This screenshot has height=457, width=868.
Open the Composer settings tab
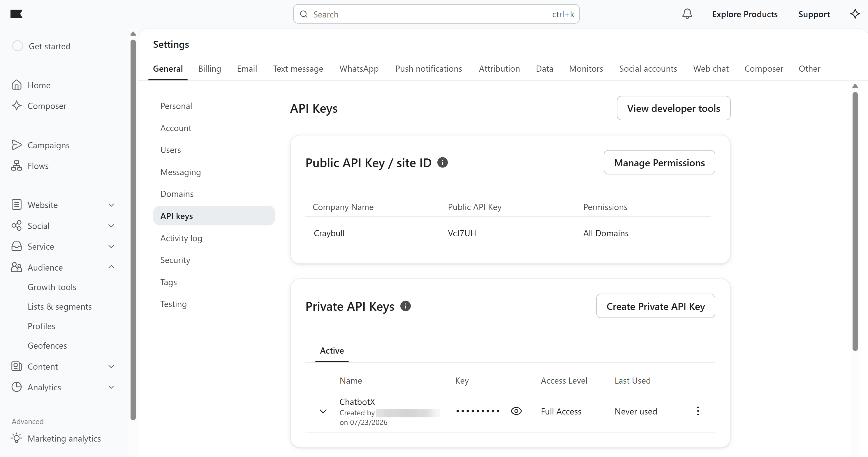764,69
